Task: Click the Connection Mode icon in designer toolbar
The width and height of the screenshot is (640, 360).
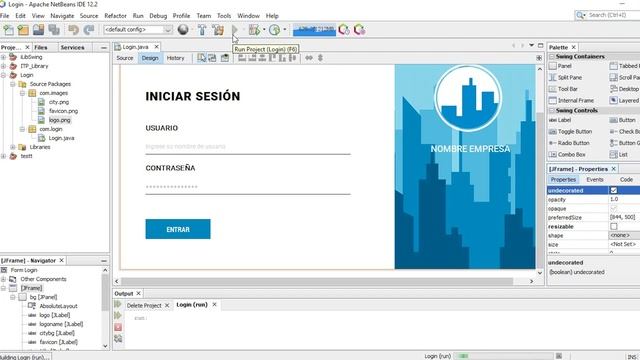Action: (x=212, y=58)
